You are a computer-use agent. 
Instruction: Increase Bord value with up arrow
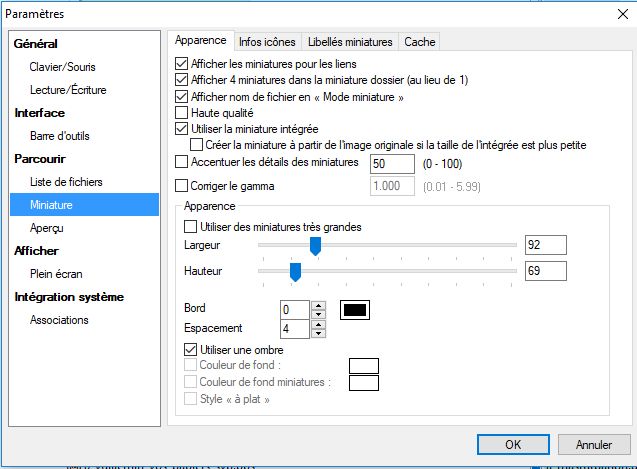coord(318,305)
